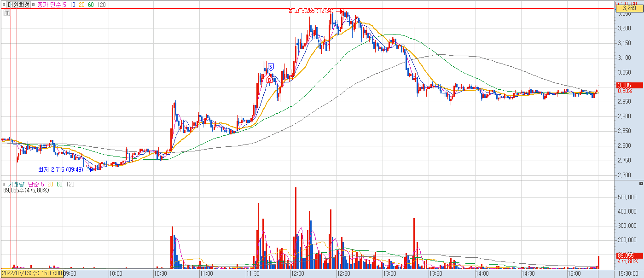
Task: Click the yellow 3,269 crosshair price tag
Action: [x=629, y=8]
